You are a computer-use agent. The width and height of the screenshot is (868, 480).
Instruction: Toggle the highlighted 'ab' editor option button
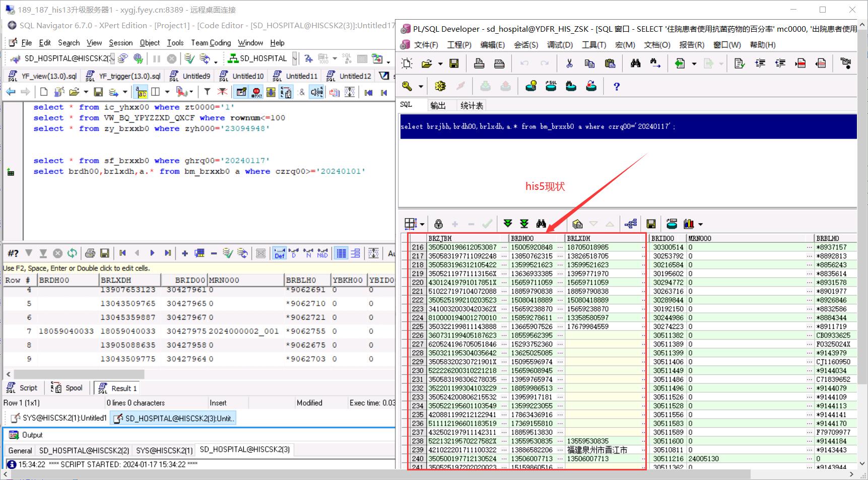[142, 92]
